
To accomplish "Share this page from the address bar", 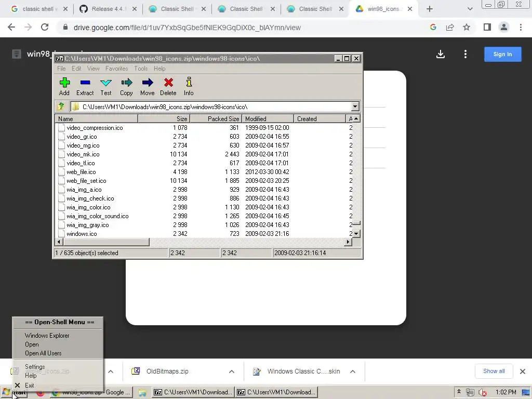I will tap(450, 27).
